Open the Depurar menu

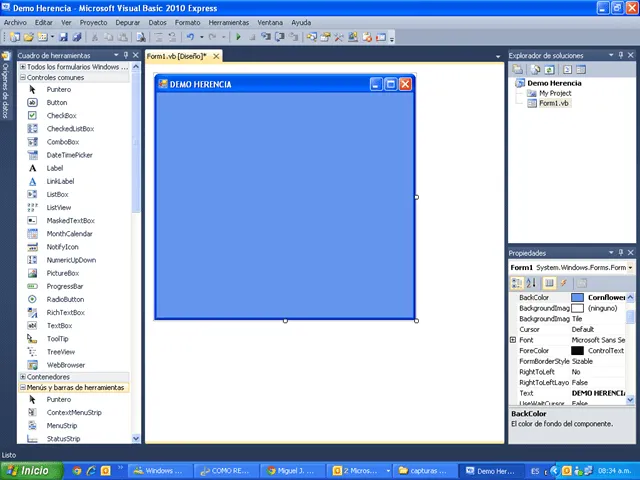(x=127, y=22)
